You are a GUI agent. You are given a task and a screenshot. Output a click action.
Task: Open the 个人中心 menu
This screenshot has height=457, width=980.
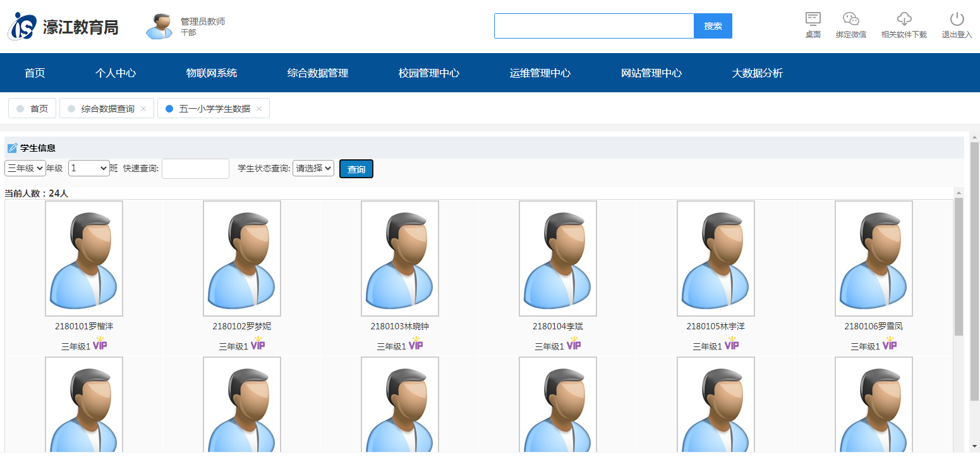coord(116,73)
